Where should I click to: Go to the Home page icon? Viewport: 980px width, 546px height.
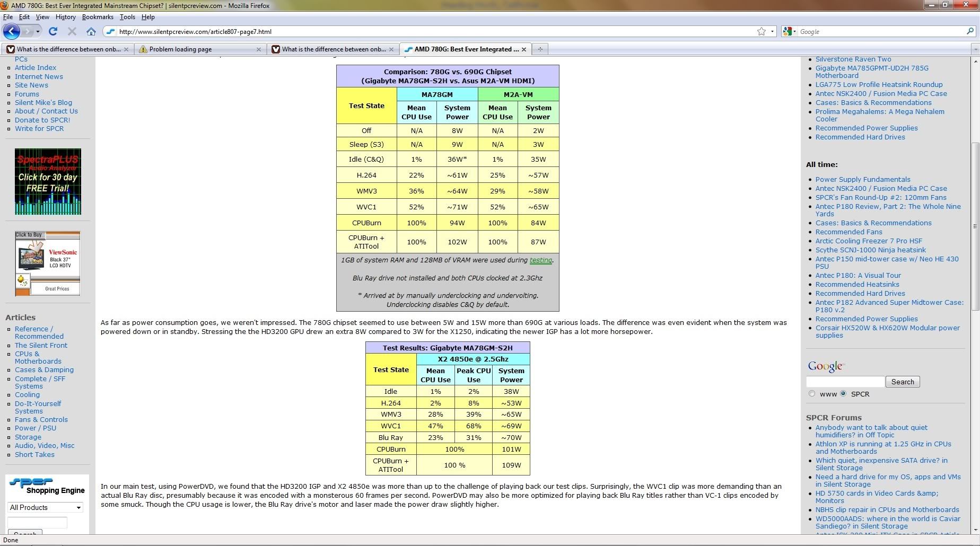pos(91,31)
